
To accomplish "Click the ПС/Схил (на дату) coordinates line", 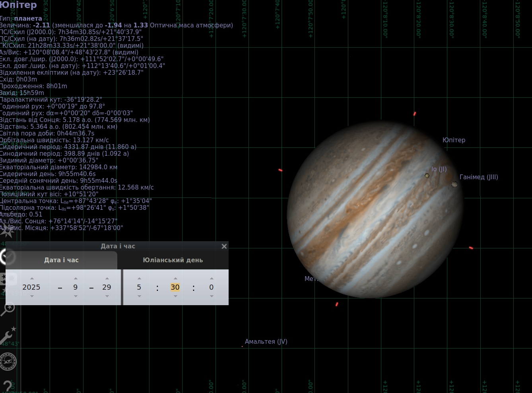I will pos(72,39).
